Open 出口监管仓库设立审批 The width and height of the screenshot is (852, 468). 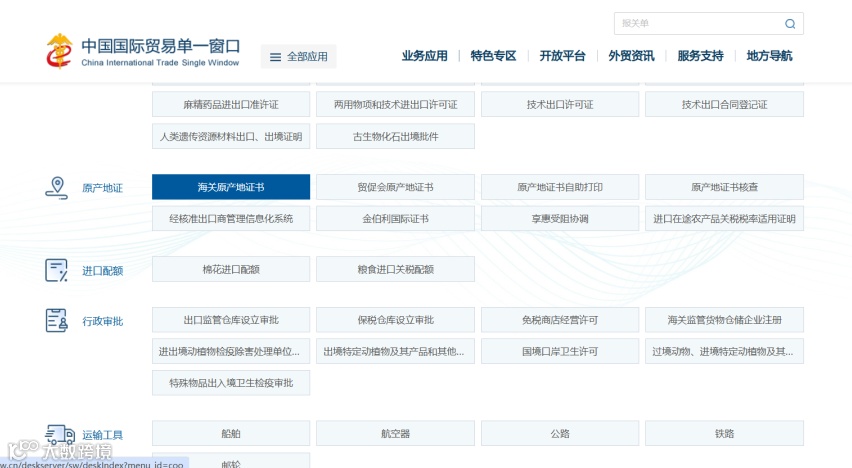point(231,320)
